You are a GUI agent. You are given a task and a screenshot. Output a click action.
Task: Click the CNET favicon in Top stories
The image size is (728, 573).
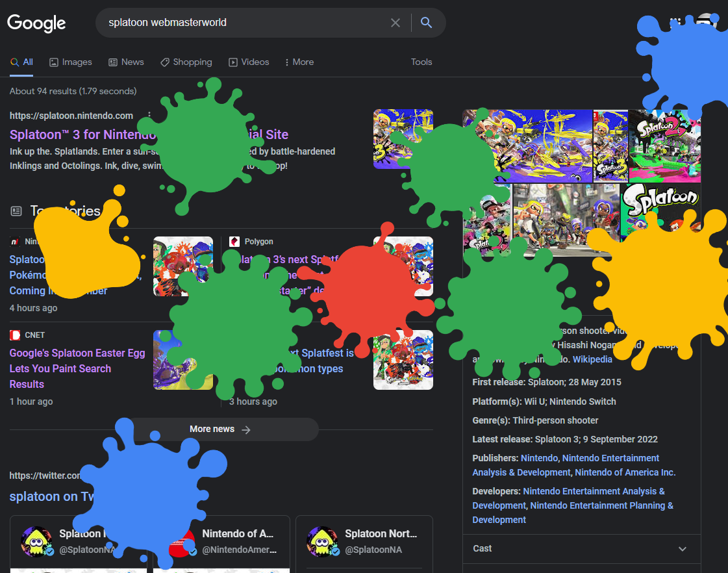tap(14, 335)
